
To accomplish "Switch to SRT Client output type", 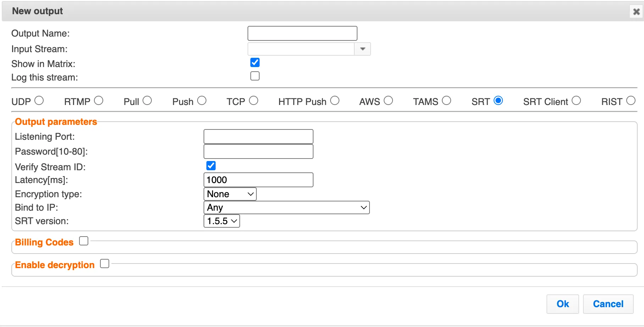I will coord(576,101).
